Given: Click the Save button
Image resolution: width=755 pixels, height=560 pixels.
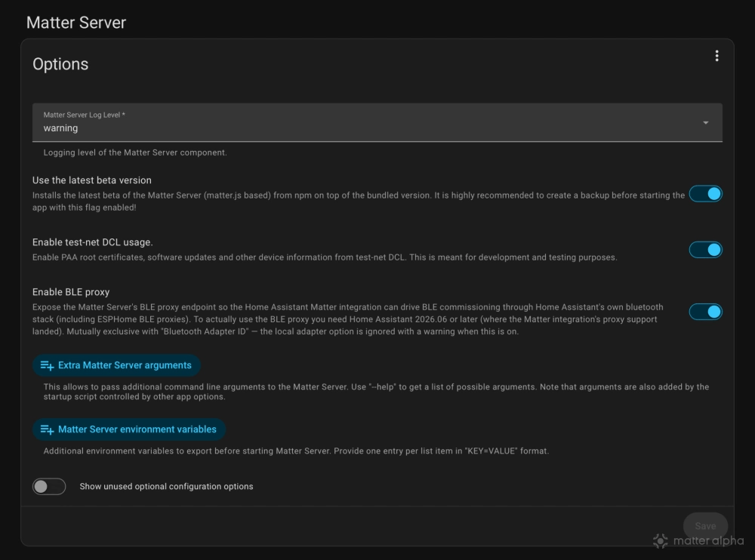Looking at the screenshot, I should 705,526.
